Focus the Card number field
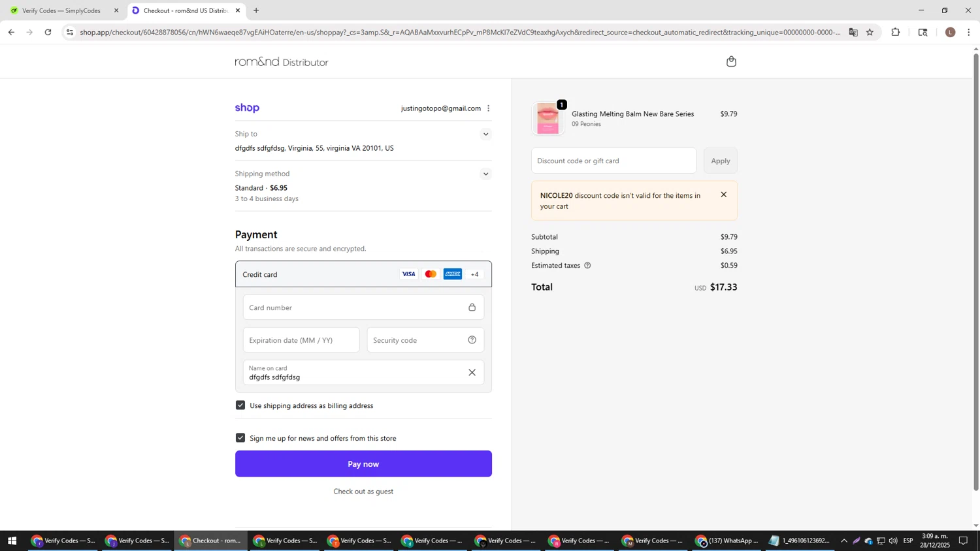980x551 pixels. point(363,307)
